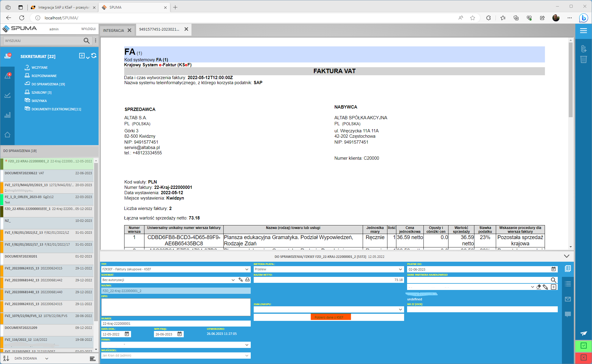Open calendar picker for PŁATNE DO date
Viewport: 592px width, 364px height.
[x=553, y=269]
